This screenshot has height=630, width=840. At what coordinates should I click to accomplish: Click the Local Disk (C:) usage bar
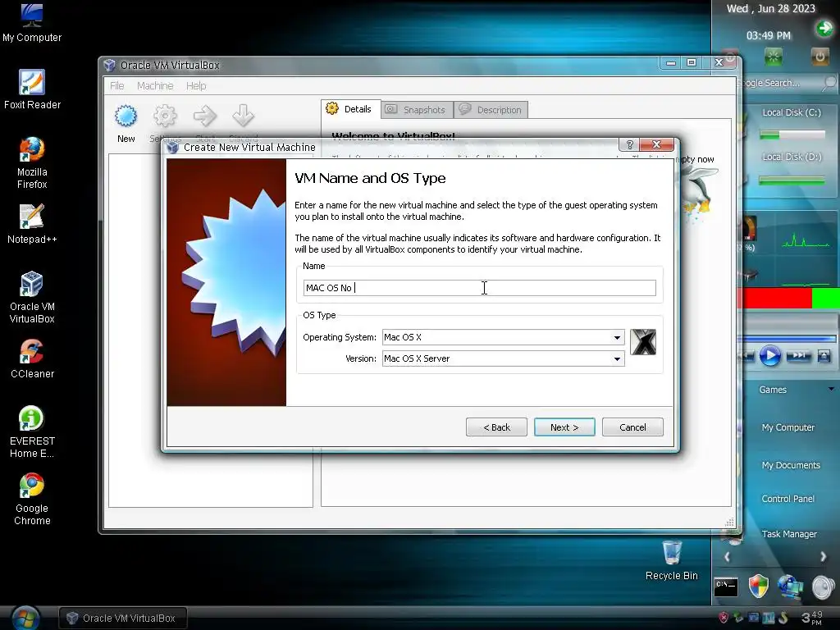click(x=792, y=135)
